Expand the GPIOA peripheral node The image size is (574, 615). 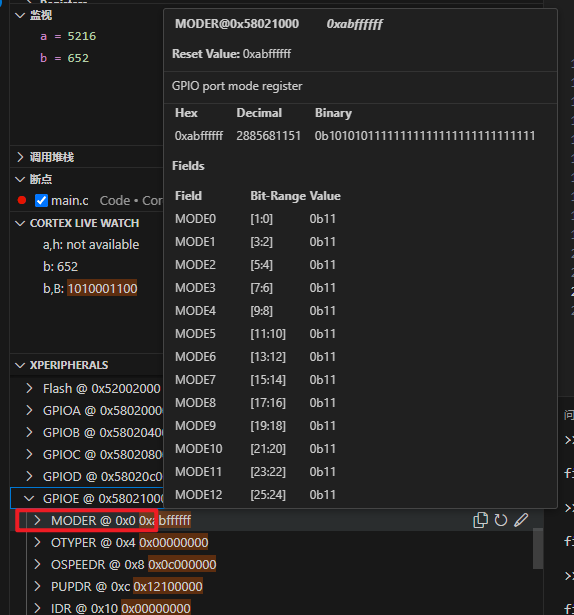point(29,410)
